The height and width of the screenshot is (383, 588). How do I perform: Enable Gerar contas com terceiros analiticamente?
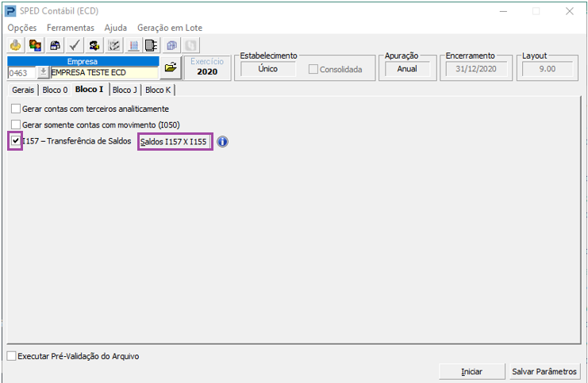pyautogui.click(x=16, y=109)
